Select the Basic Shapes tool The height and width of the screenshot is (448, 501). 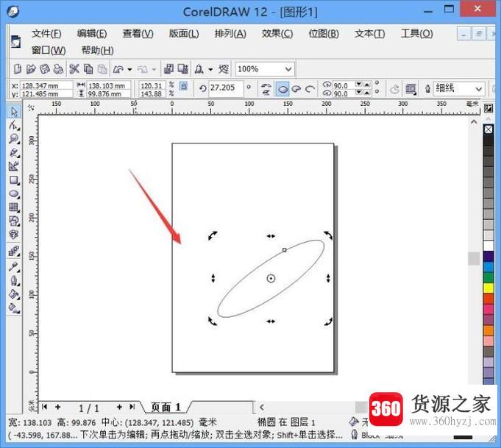(x=14, y=221)
